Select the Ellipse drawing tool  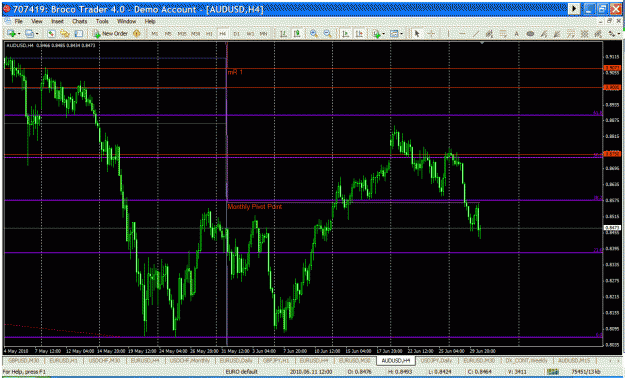point(530,34)
